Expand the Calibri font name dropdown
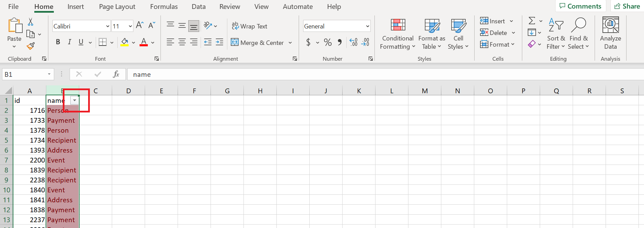The image size is (644, 228). coord(108,26)
